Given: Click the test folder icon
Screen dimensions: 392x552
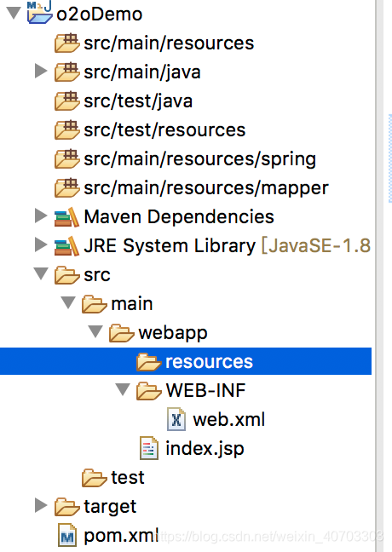Looking at the screenshot, I should [x=94, y=478].
